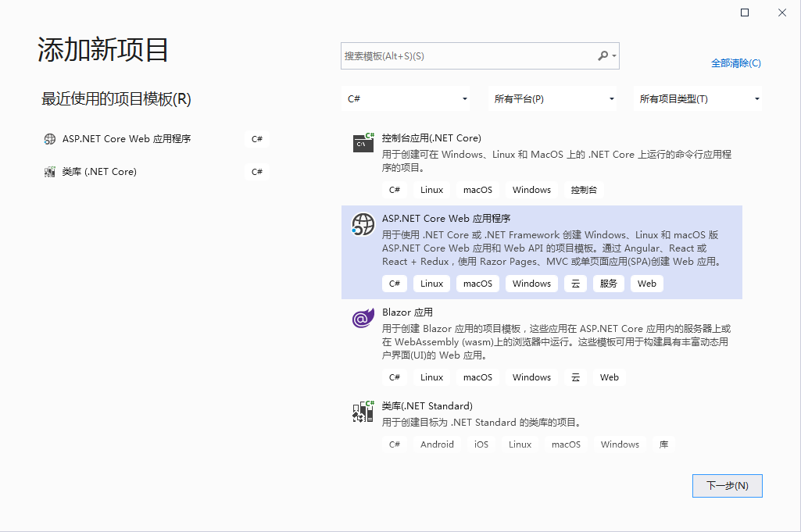
Task: Click the Linux tag on .NET Standard template
Action: pyautogui.click(x=520, y=445)
